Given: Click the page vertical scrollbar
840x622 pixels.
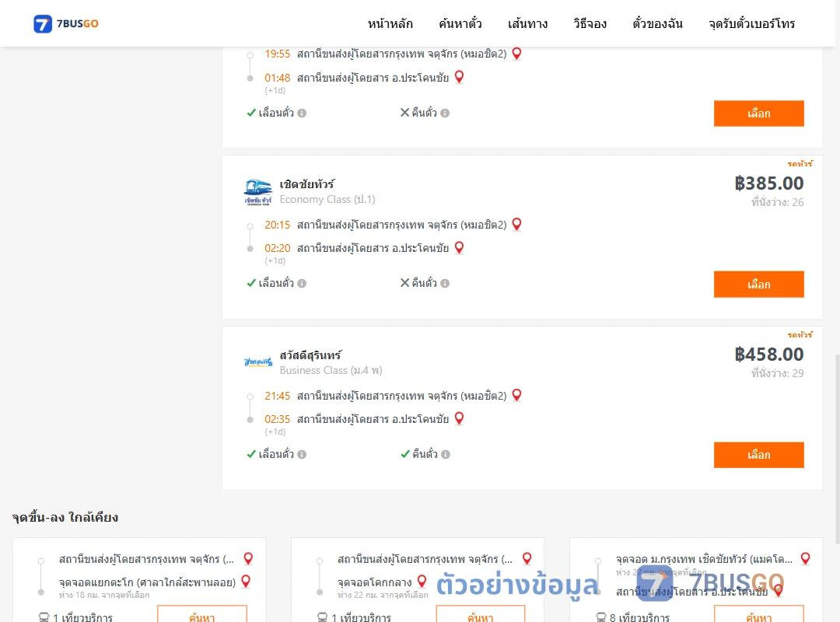Looking at the screenshot, I should [837, 449].
